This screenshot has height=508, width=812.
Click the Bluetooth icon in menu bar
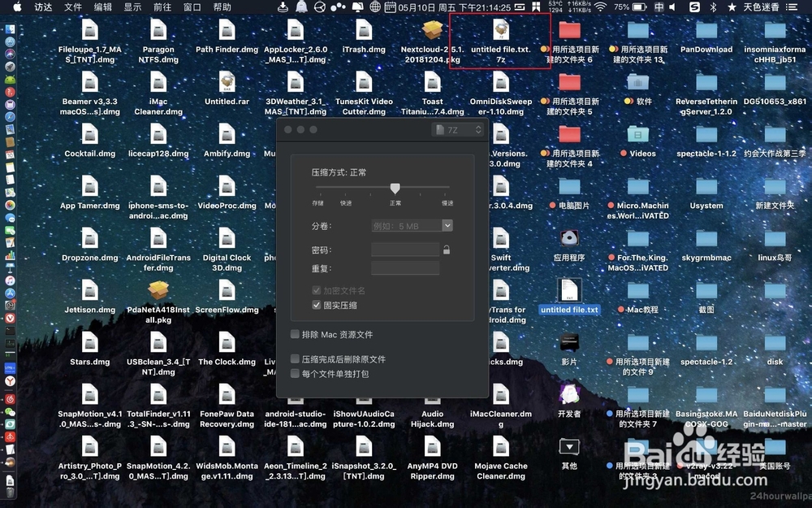713,7
